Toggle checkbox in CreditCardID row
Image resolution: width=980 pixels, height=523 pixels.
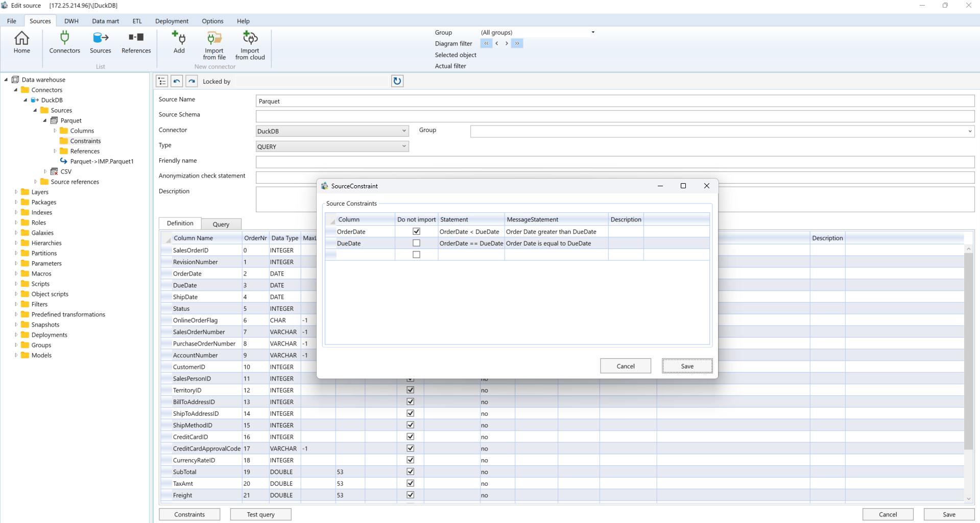[410, 437]
